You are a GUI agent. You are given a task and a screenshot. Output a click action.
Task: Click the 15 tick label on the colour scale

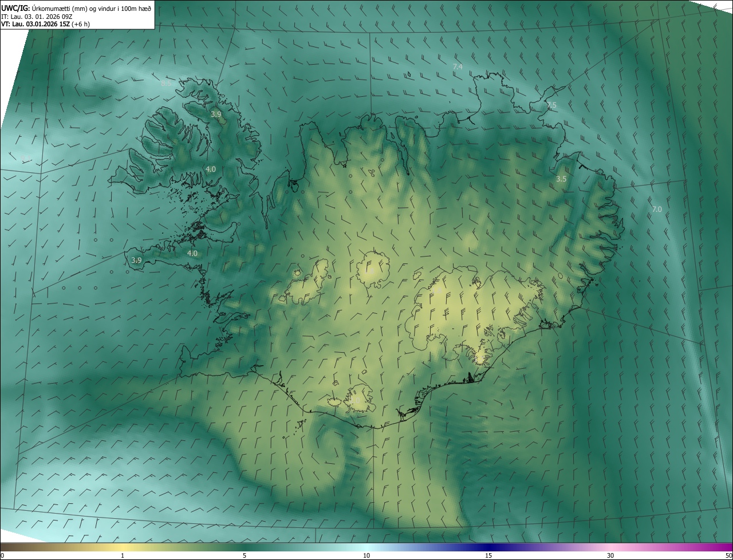point(488,556)
